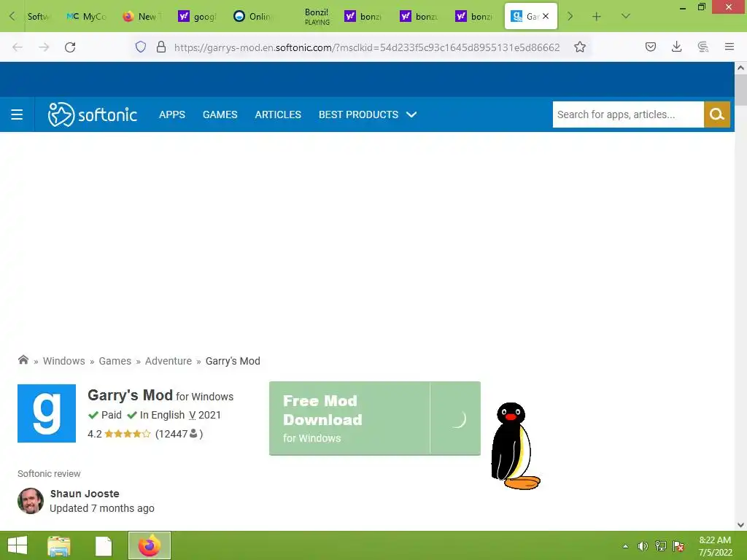
Task: Click the Updated 7 months ago text
Action: coord(102,508)
